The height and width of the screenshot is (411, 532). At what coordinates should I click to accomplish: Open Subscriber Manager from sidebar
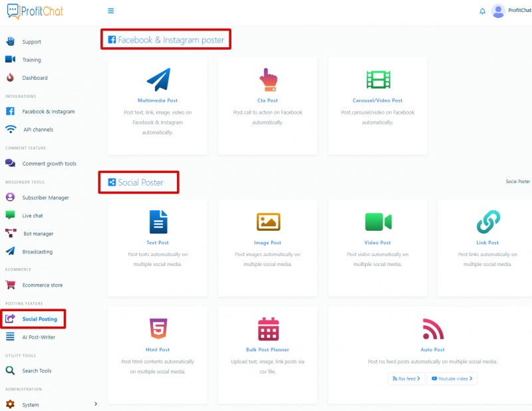(45, 198)
